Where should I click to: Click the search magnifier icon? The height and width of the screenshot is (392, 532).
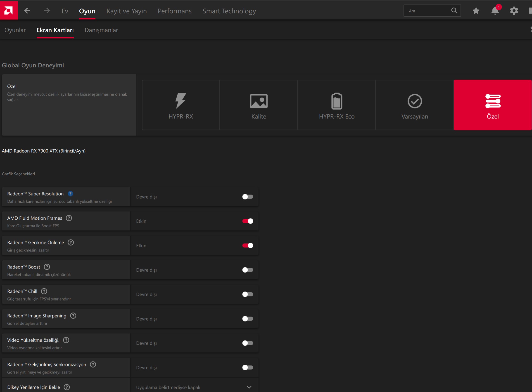[x=454, y=11]
